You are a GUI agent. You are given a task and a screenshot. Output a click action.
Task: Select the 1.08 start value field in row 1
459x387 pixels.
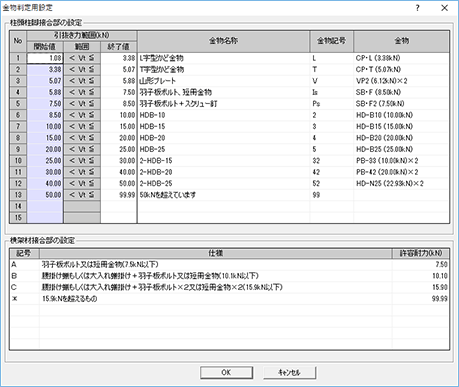pyautogui.click(x=45, y=58)
